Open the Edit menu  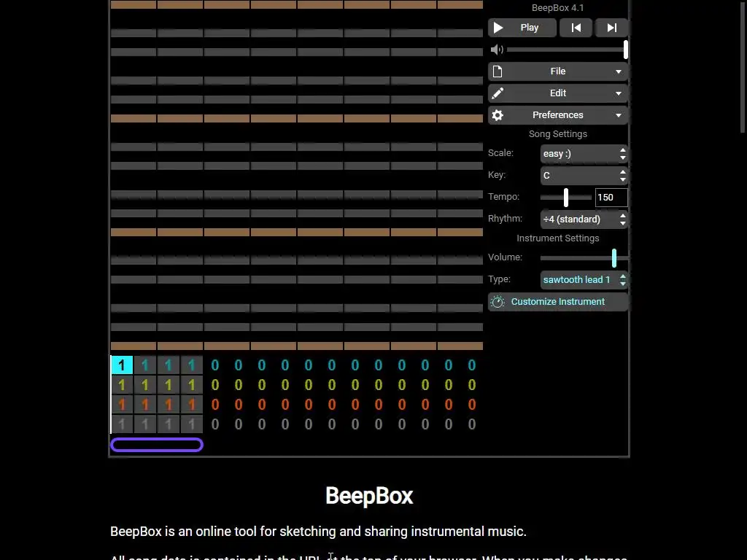pyautogui.click(x=558, y=93)
